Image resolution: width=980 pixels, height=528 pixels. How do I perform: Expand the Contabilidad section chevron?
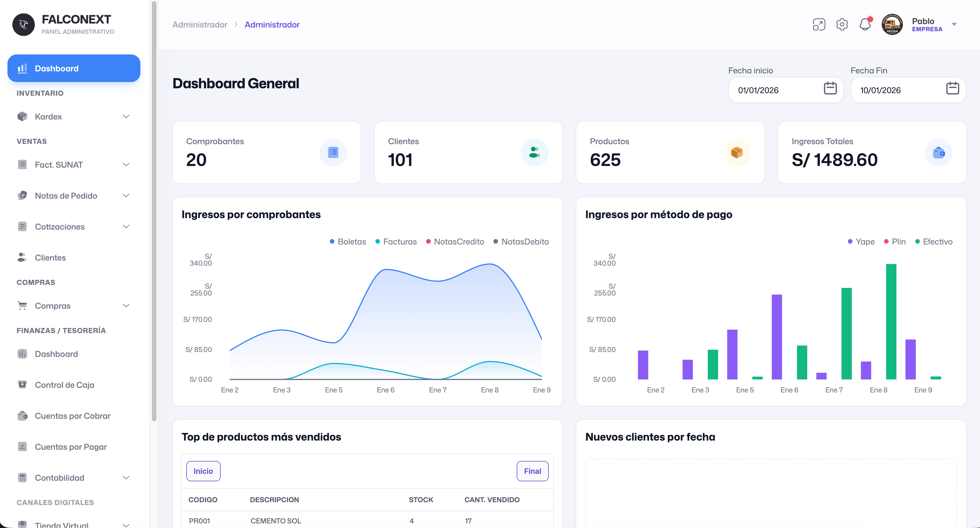pyautogui.click(x=126, y=477)
